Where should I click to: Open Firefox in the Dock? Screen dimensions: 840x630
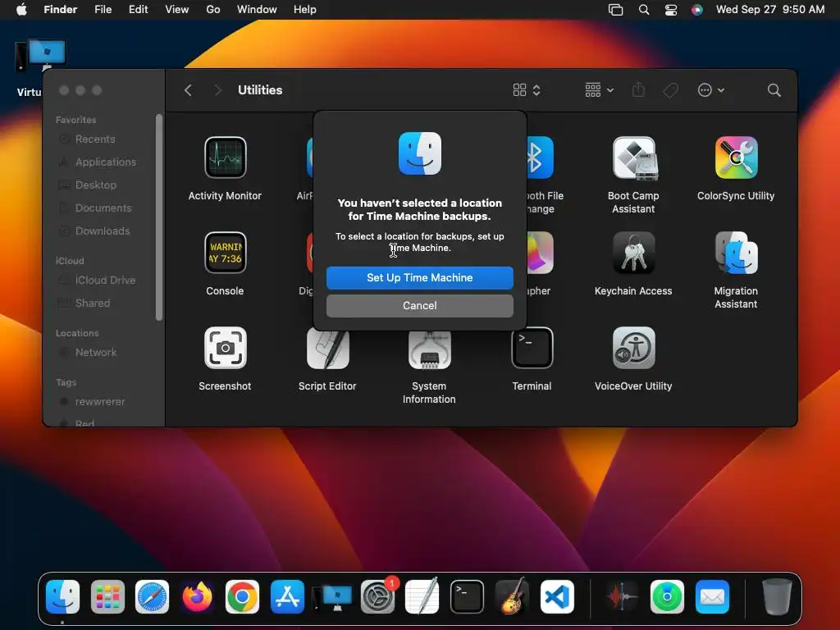click(197, 597)
